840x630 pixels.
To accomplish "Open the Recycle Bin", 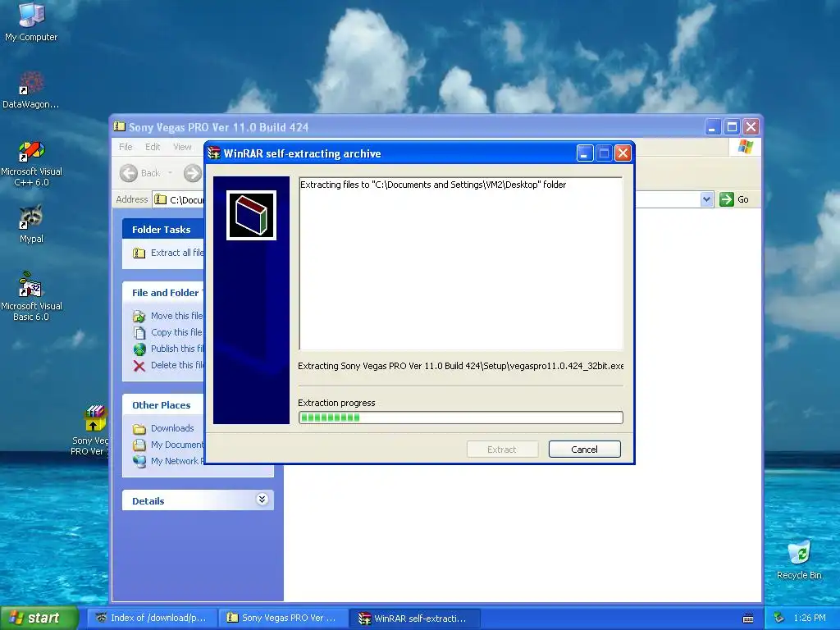I will pyautogui.click(x=799, y=559).
